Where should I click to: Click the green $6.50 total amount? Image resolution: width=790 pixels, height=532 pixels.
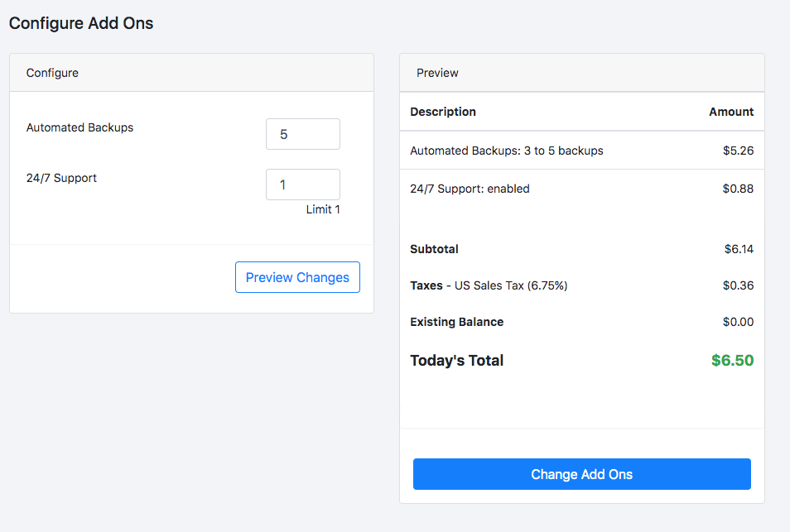[x=732, y=361]
